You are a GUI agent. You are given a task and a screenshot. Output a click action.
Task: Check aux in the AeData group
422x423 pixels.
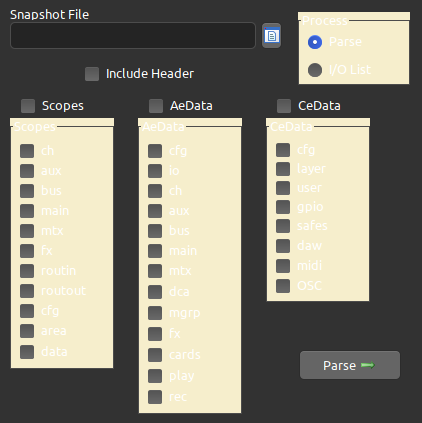[x=155, y=211]
